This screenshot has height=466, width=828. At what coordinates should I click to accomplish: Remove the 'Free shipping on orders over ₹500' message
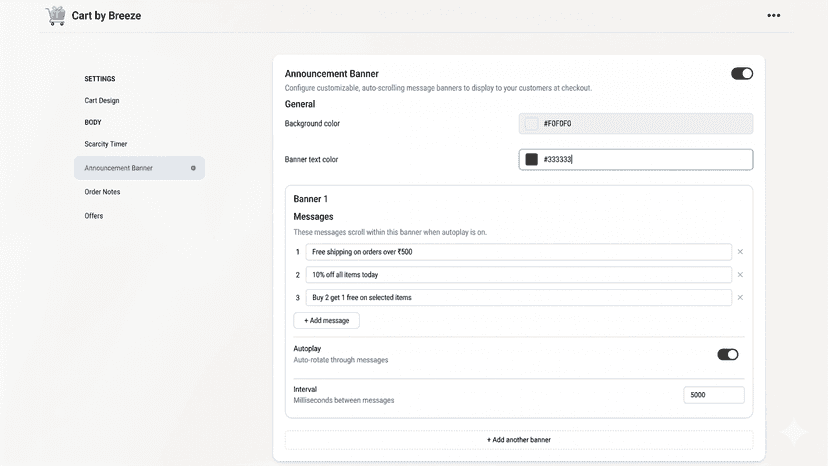coord(740,252)
